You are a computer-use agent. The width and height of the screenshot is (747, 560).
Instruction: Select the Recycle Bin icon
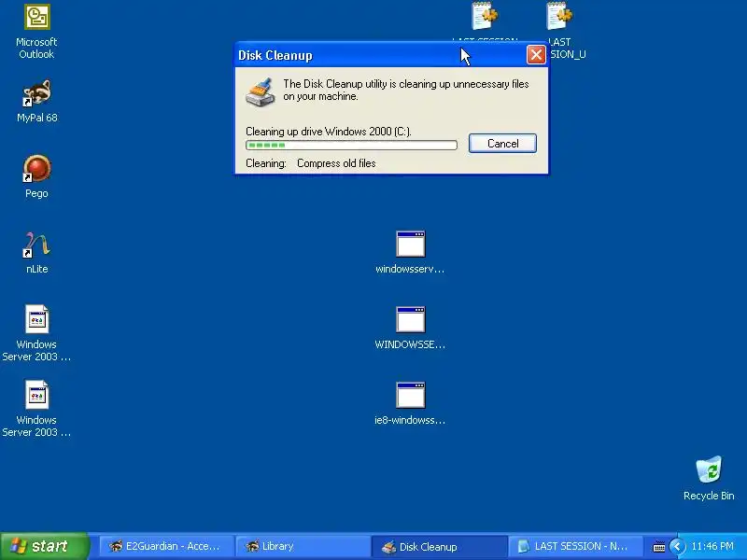[x=709, y=478]
